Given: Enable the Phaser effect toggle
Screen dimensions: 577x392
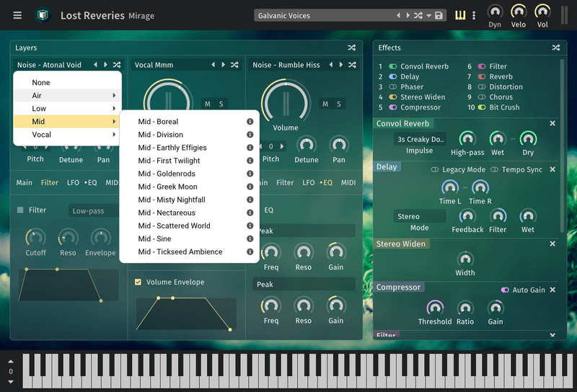Looking at the screenshot, I should click(x=393, y=87).
